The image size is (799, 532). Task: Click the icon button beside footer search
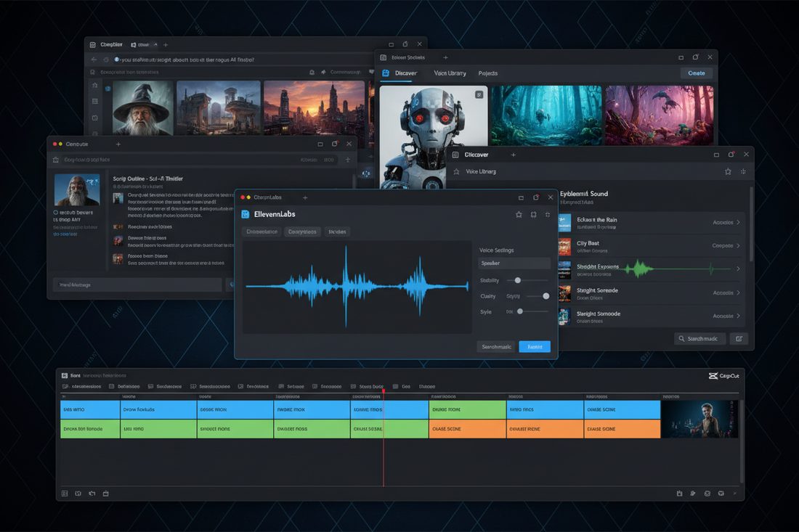tap(739, 338)
